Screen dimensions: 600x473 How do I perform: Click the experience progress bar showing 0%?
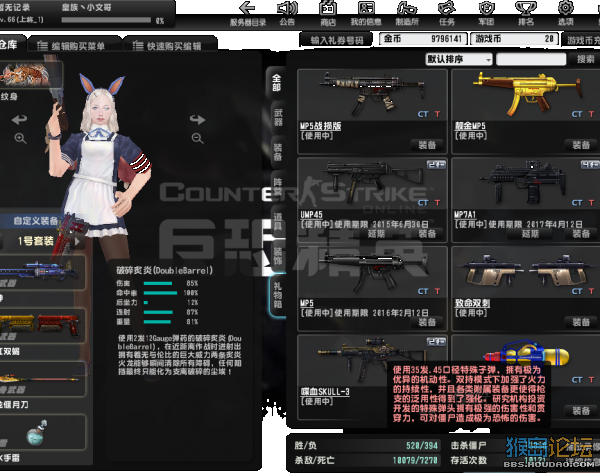[106, 20]
